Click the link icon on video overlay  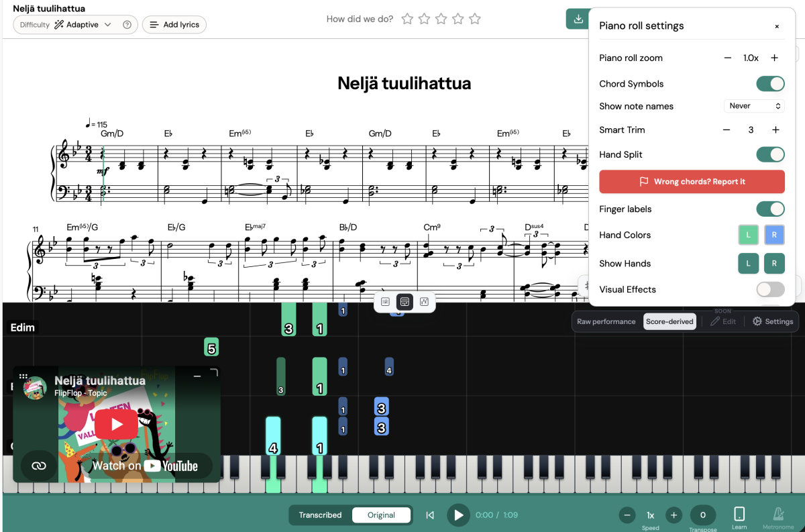(x=39, y=466)
